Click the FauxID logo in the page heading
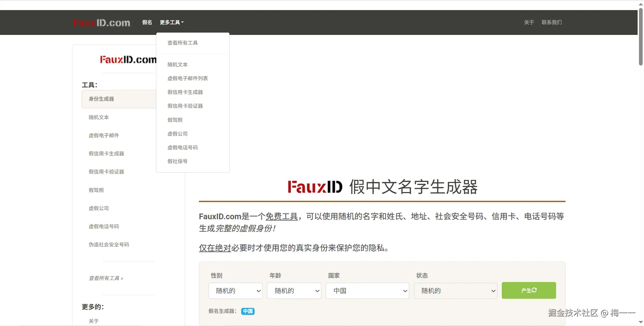This screenshot has height=326, width=644. [315, 187]
